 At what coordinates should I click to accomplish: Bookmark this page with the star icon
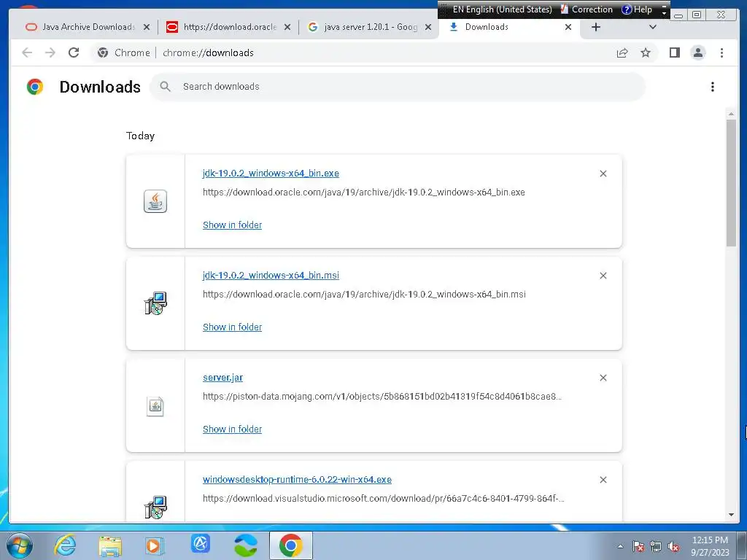coord(646,52)
